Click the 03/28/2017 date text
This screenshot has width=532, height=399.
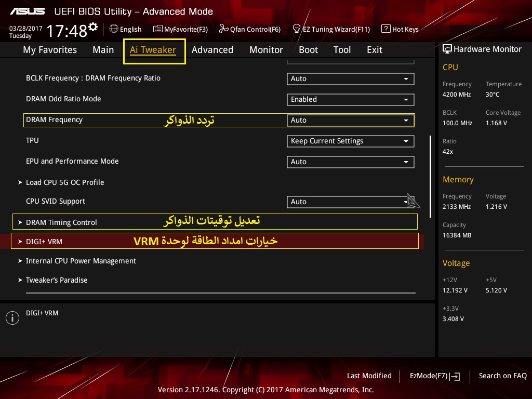click(26, 29)
